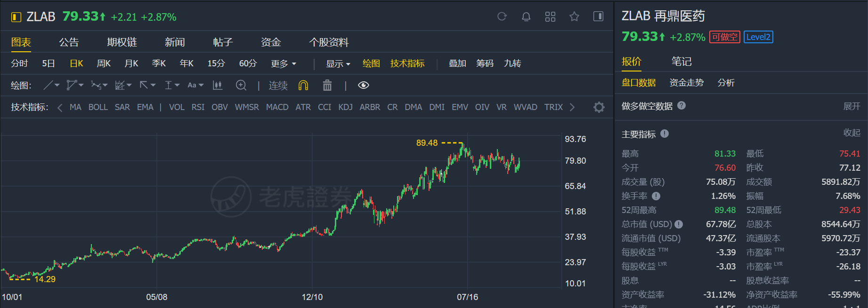The width and height of the screenshot is (868, 308).
Task: Toggle drawing visibility with eye icon
Action: pyautogui.click(x=363, y=85)
